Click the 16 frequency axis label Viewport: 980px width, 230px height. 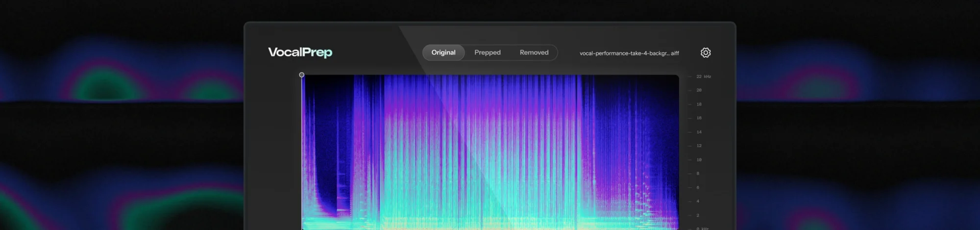point(699,118)
